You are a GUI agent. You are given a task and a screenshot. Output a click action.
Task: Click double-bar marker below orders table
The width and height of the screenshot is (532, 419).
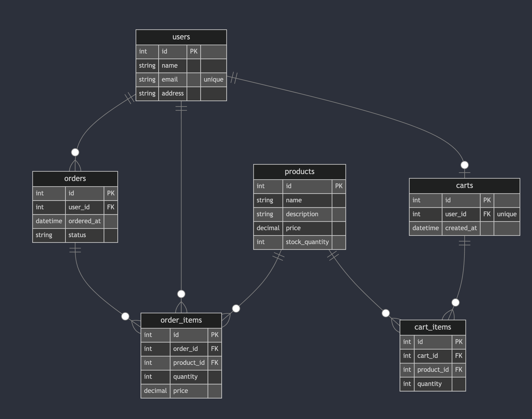point(75,250)
